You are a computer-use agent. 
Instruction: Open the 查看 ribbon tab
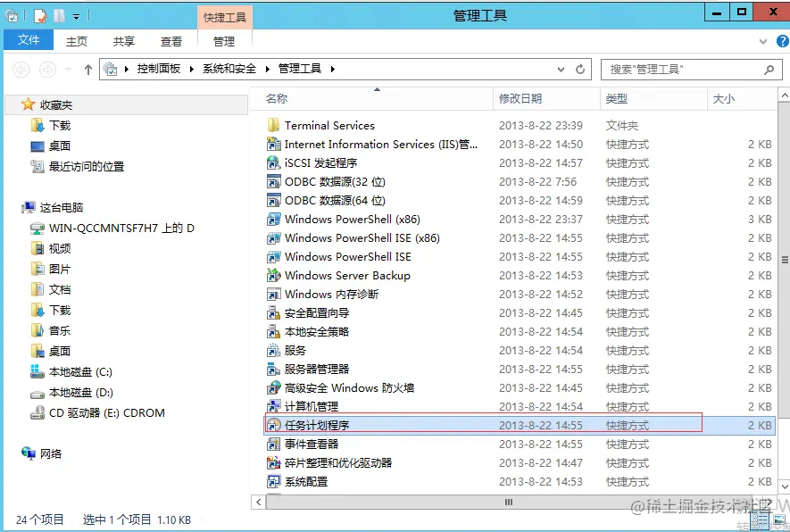[170, 41]
